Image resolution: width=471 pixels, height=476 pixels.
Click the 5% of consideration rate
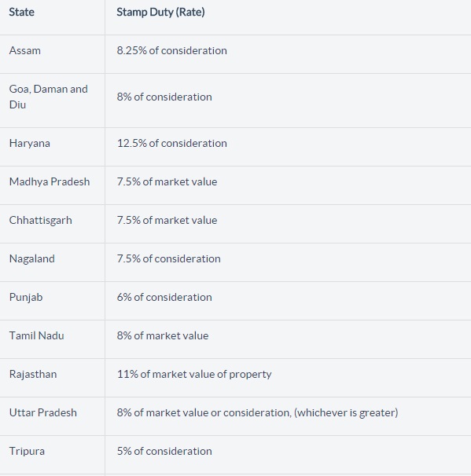tap(164, 451)
